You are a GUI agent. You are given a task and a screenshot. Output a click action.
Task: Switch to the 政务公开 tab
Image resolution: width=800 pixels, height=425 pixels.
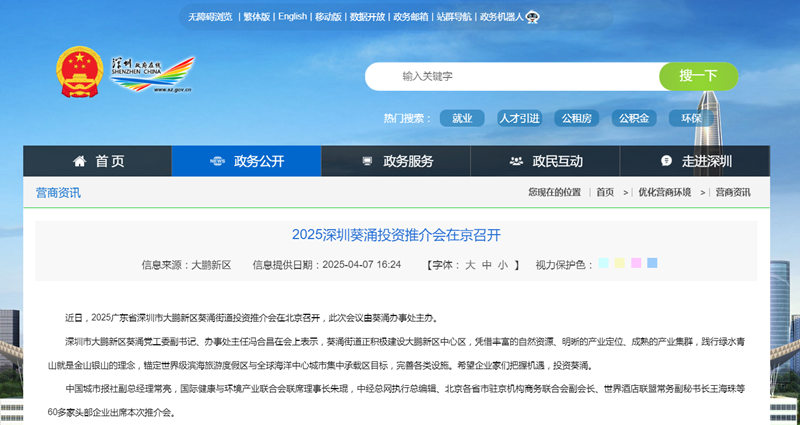[247, 161]
